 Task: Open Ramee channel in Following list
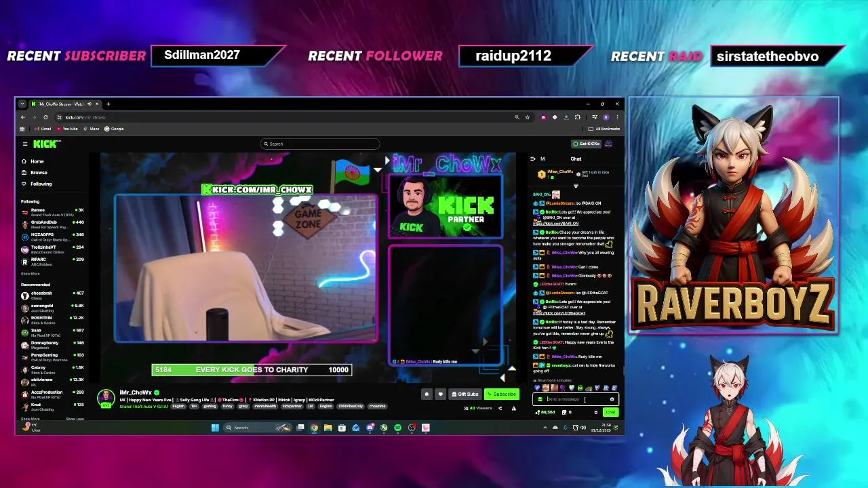point(53,213)
